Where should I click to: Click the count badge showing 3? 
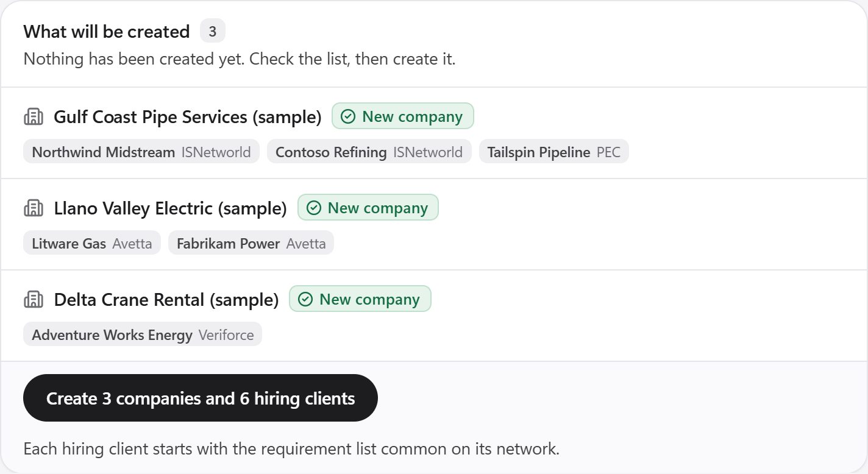click(213, 31)
